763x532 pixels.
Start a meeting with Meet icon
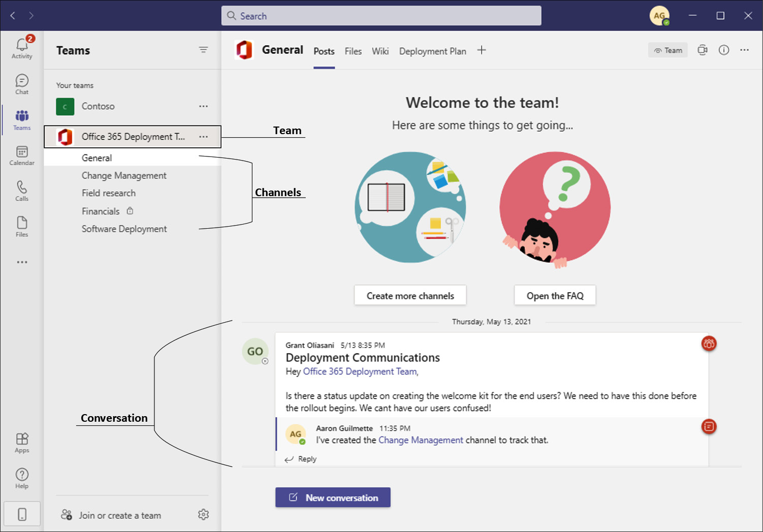point(703,50)
